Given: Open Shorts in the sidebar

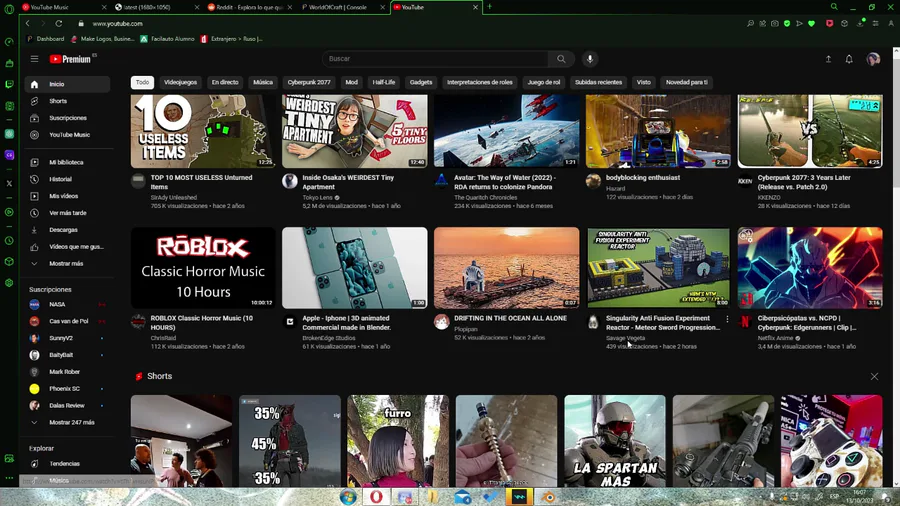Looking at the screenshot, I should pyautogui.click(x=67, y=101).
